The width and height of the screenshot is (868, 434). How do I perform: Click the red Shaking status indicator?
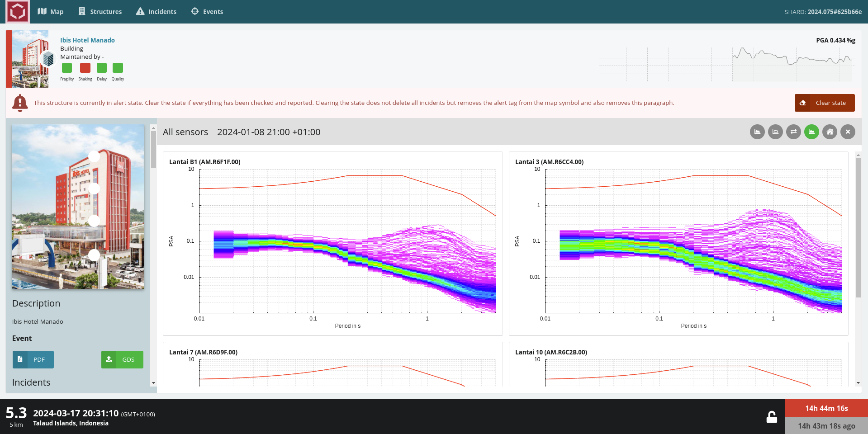click(85, 68)
